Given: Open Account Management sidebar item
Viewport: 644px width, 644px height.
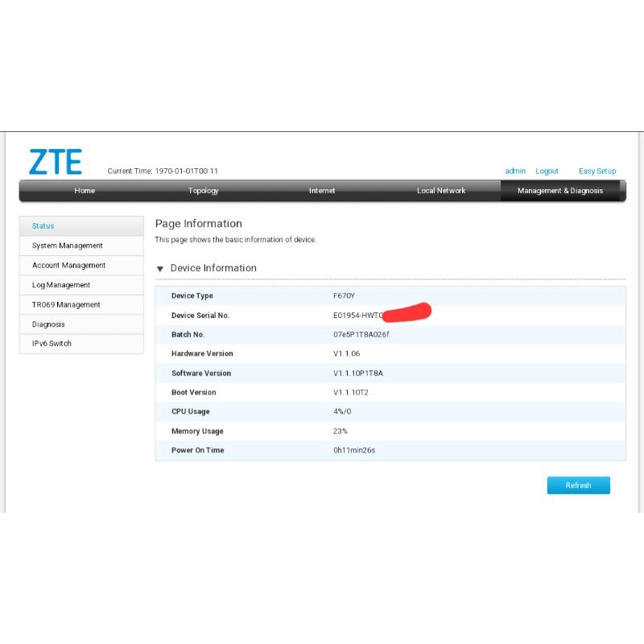Looking at the screenshot, I should [81, 266].
